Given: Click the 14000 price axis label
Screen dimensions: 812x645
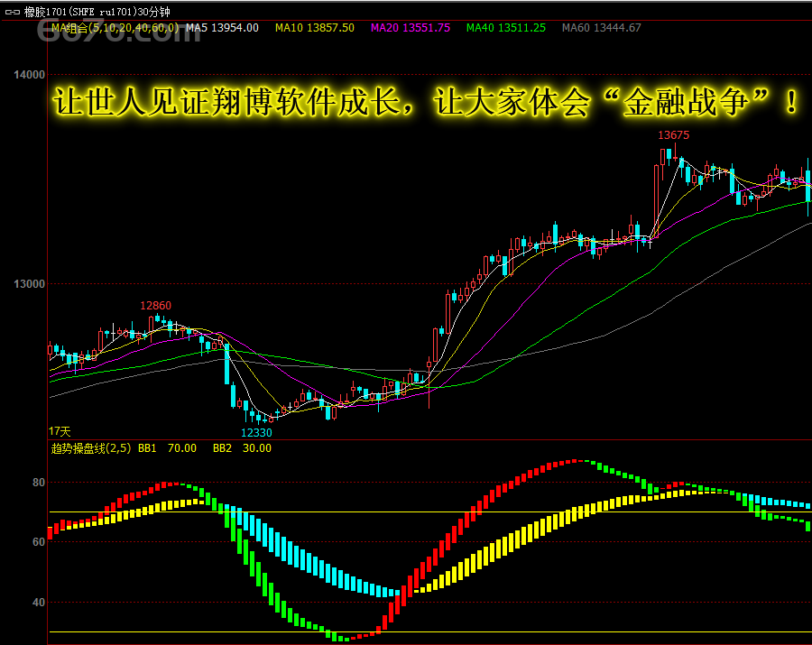Looking at the screenshot, I should pos(30,75).
